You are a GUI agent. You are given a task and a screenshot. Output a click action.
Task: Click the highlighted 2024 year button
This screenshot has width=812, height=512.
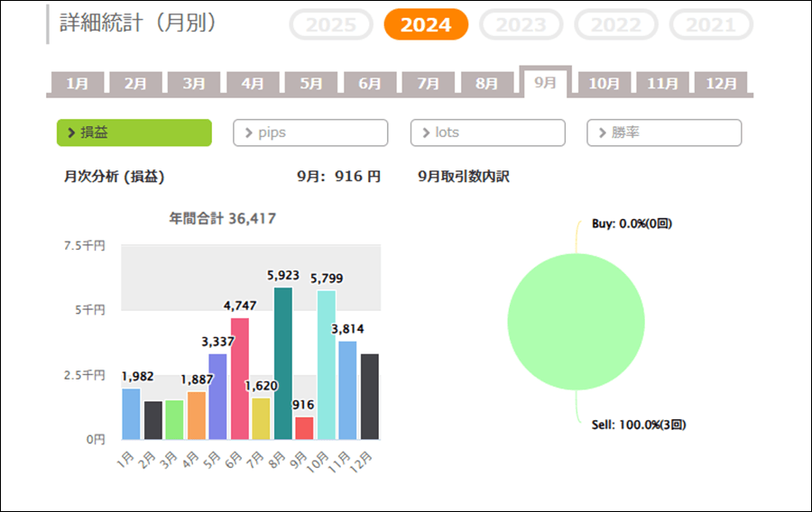pos(426,24)
